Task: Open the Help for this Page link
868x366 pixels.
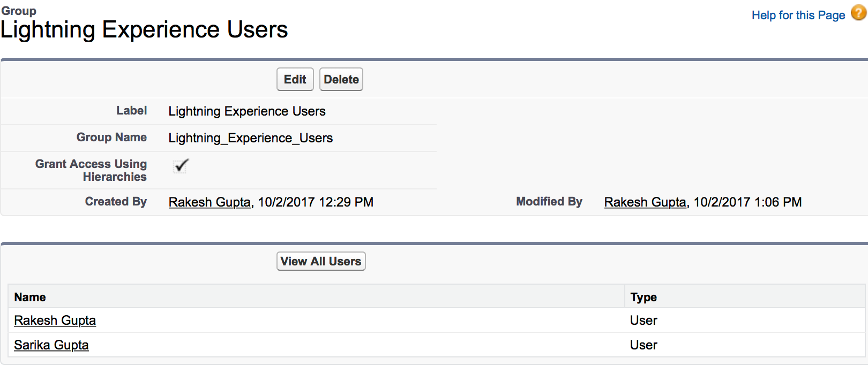Action: pos(798,15)
